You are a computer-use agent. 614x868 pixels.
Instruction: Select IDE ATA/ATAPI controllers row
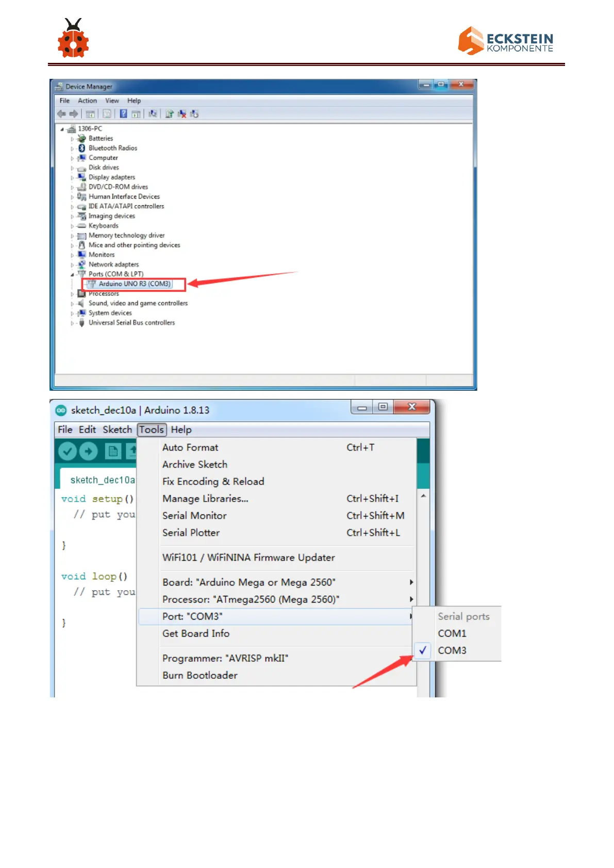point(121,206)
